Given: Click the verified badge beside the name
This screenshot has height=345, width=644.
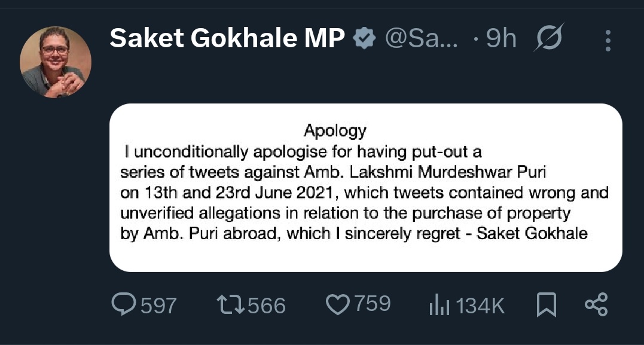Looking at the screenshot, I should click(x=364, y=39).
